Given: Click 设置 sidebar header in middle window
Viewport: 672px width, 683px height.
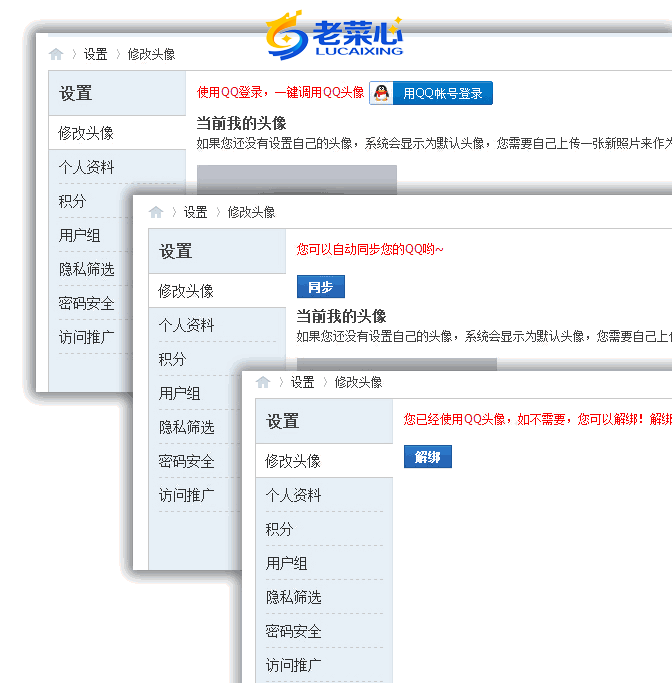Looking at the screenshot, I should point(176,251).
